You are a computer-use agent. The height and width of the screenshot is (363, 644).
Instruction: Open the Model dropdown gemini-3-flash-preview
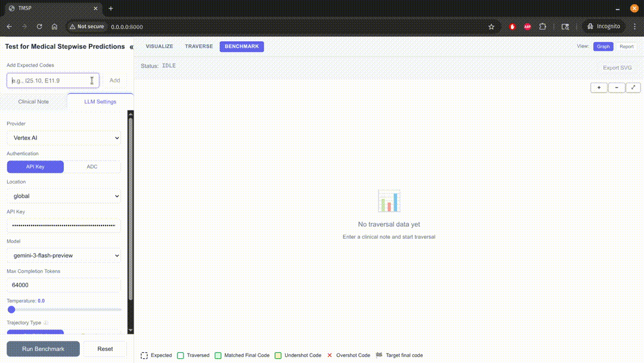coord(64,256)
